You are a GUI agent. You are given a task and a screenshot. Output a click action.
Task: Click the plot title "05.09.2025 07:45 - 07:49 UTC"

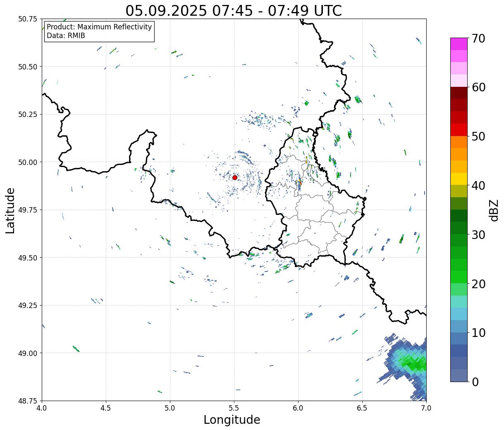pyautogui.click(x=234, y=11)
